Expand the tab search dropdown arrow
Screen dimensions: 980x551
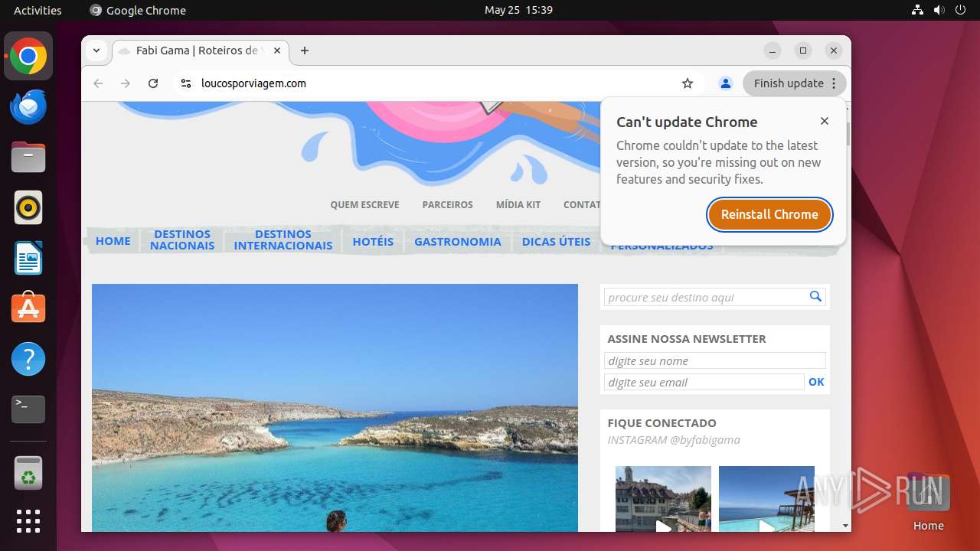pos(96,51)
